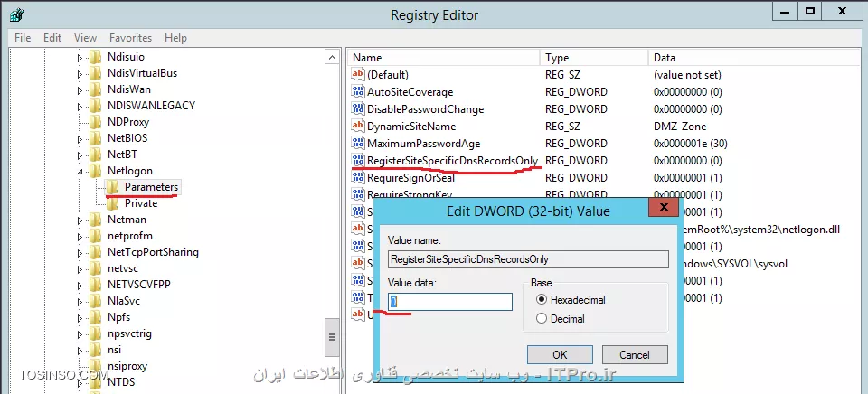This screenshot has width=868, height=394.
Task: Select the NdisWan folder icon
Action: tap(95, 89)
